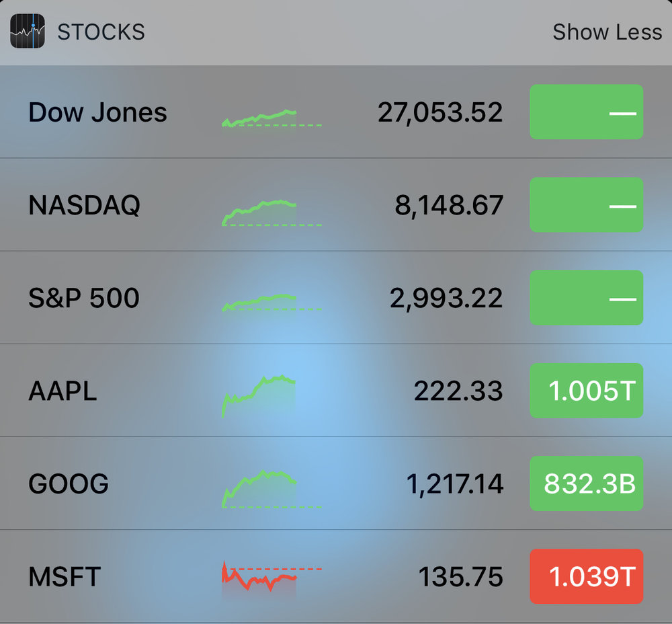
Task: Select the MSFT ticker name
Action: 65,577
